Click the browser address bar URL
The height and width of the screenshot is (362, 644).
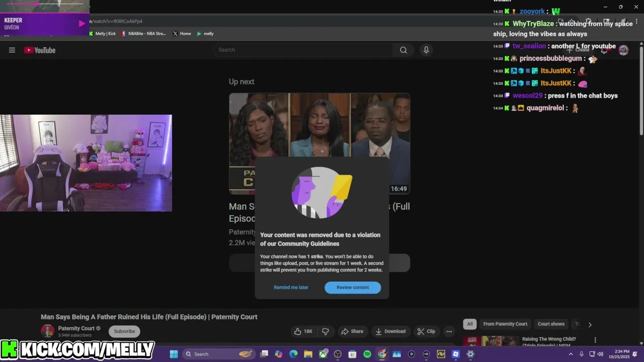click(116, 21)
